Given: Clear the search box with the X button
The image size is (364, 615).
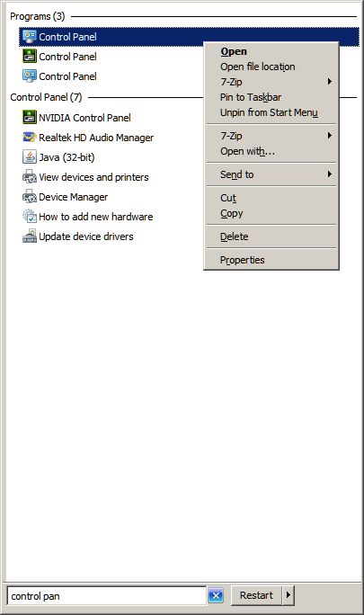Looking at the screenshot, I should (x=216, y=596).
